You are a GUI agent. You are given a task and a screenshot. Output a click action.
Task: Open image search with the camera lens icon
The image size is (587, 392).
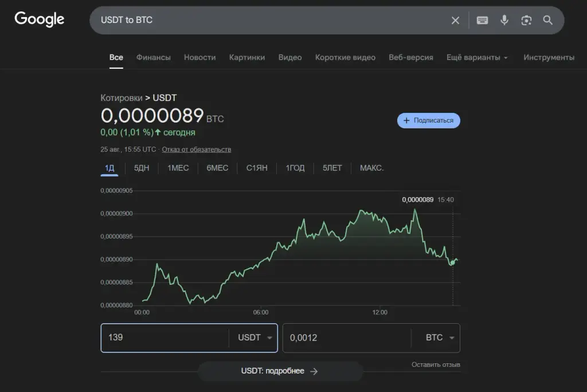(526, 20)
